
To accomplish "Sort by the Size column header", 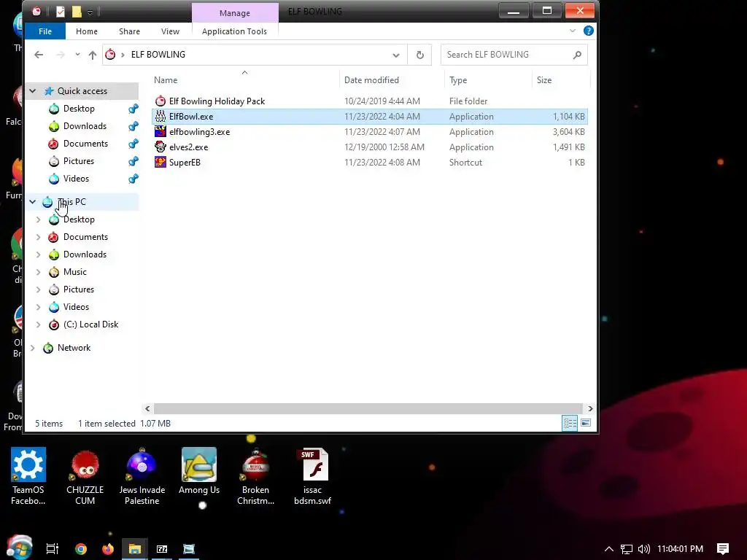I will click(544, 80).
